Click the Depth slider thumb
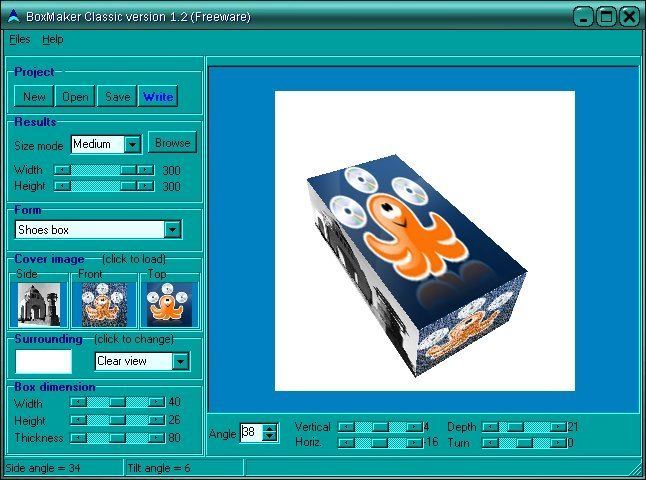The image size is (646, 480). 515,427
